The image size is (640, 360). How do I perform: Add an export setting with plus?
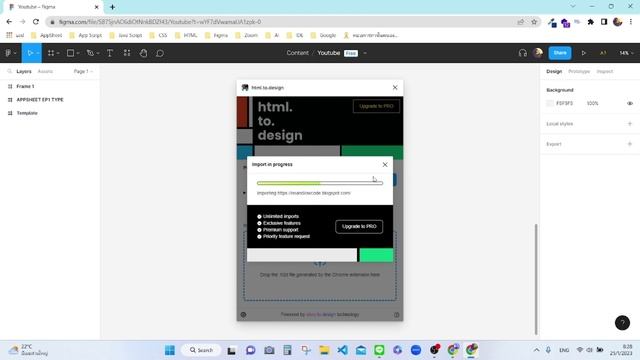[630, 144]
